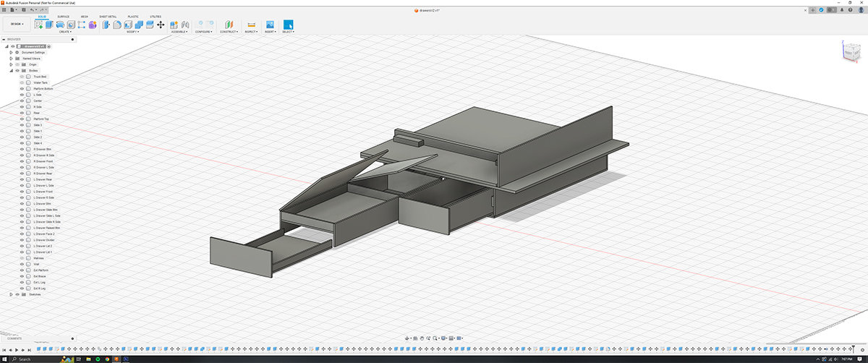The width and height of the screenshot is (868, 363).
Task: Hide the Ext Platform body
Action: point(22,270)
